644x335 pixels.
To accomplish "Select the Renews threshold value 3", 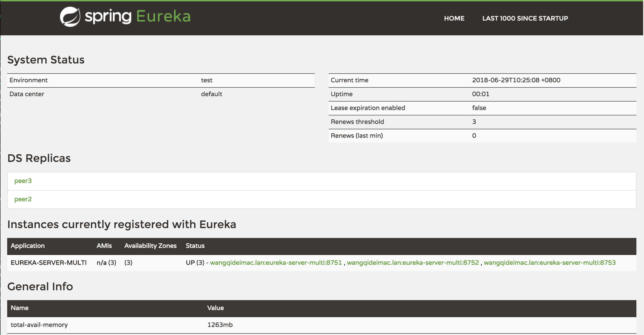I will [x=474, y=122].
